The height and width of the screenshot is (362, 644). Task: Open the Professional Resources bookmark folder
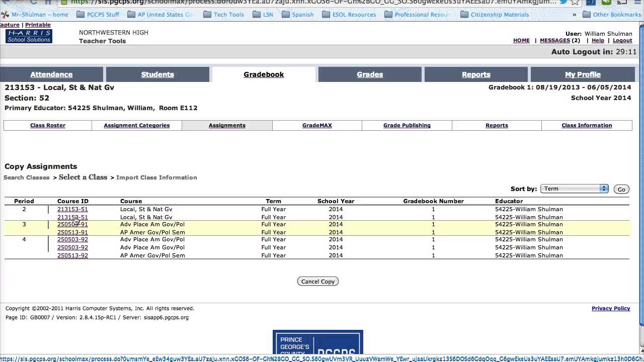point(417,15)
